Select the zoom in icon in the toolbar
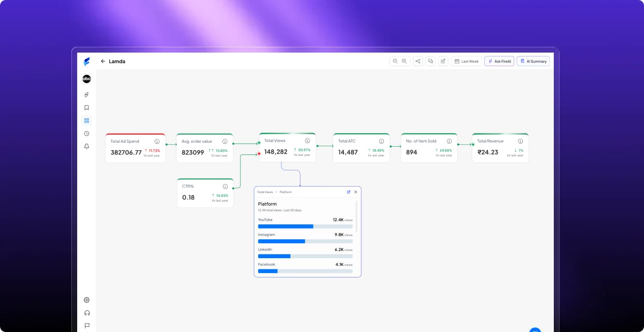Screen dimensions: 644x332 404,61
